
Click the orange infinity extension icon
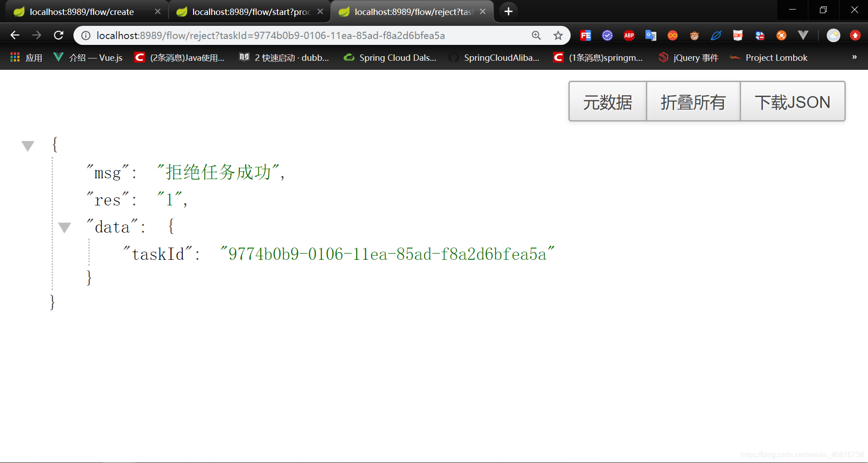click(673, 35)
